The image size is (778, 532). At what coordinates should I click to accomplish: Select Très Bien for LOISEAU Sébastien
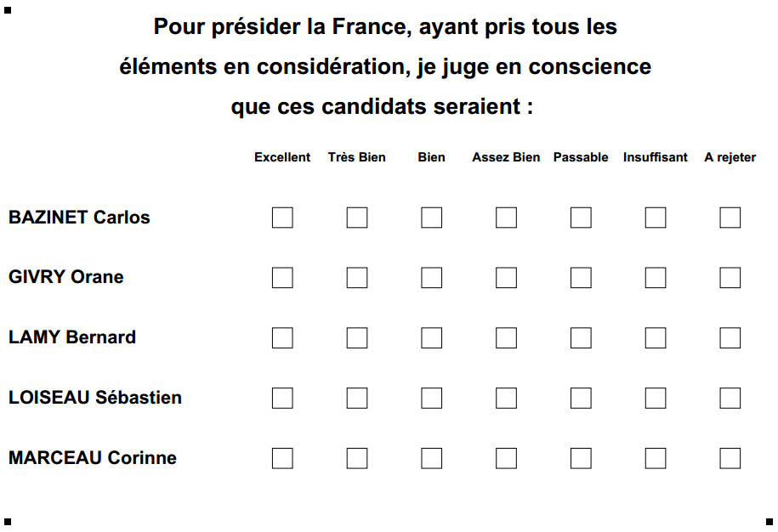click(x=357, y=399)
